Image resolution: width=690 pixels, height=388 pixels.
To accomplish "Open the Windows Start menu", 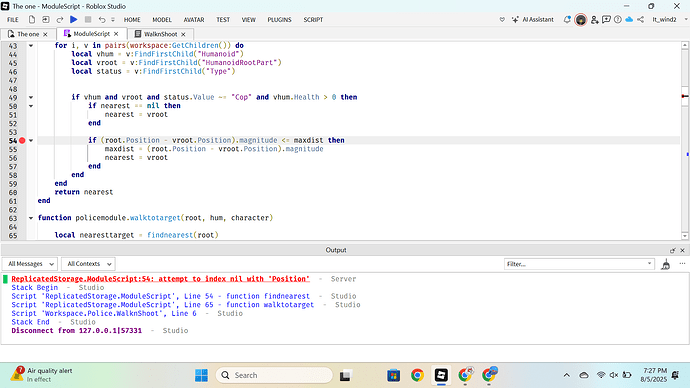I will coord(202,375).
